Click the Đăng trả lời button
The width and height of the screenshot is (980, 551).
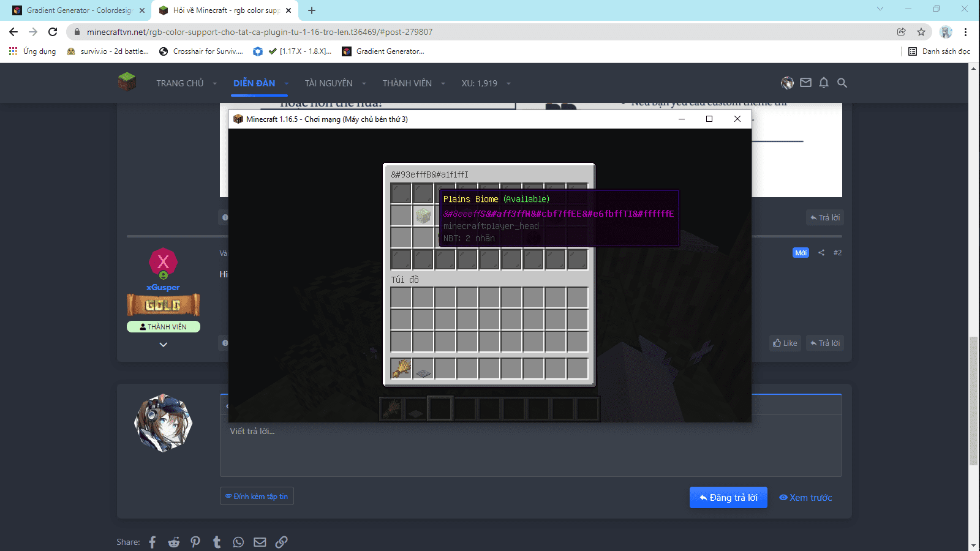point(728,498)
